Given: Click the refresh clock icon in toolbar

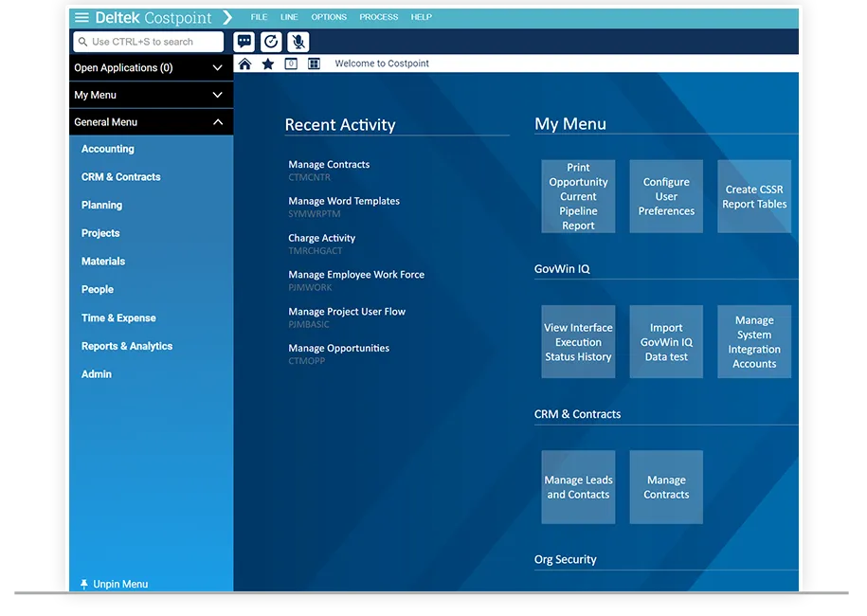Looking at the screenshot, I should [271, 42].
